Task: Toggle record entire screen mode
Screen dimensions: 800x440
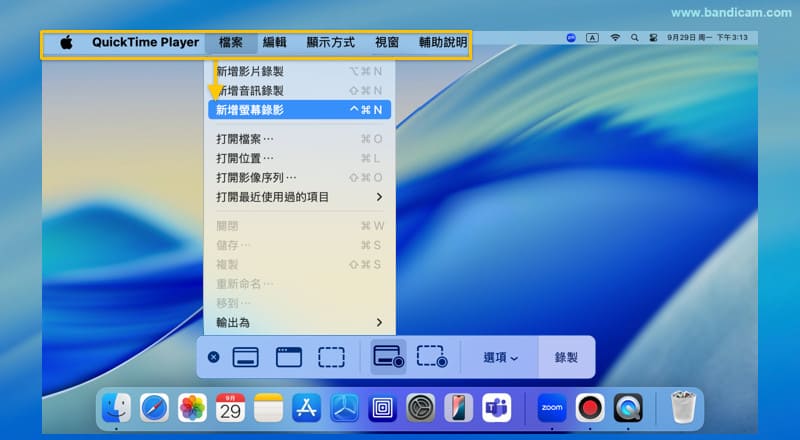Action: (x=387, y=357)
